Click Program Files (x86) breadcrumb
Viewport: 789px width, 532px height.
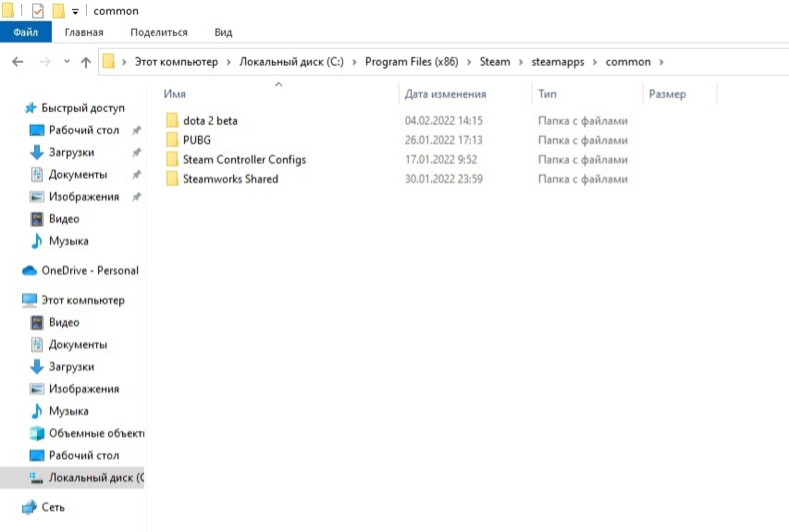(412, 62)
